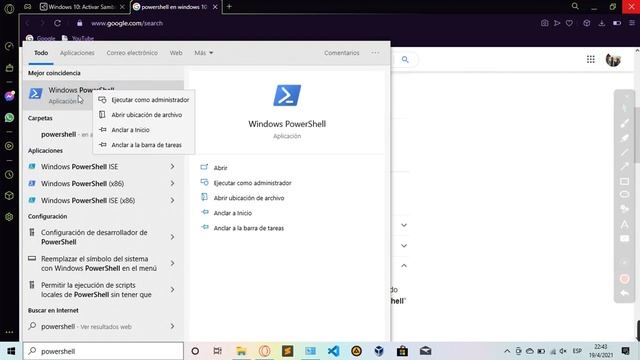Switch to the 'Windows 10: Activar Samba' browser tab
Viewport: 640px width, 360px height.
[x=82, y=7]
